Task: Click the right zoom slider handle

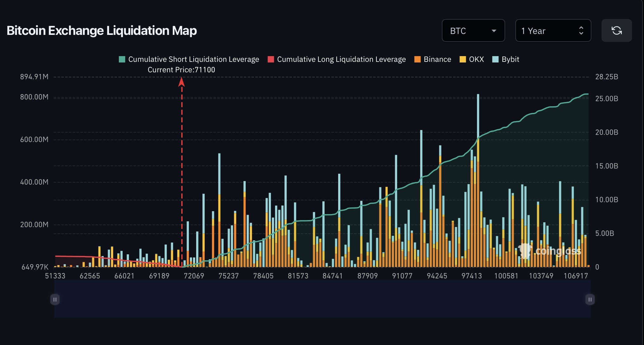Action: [590, 299]
